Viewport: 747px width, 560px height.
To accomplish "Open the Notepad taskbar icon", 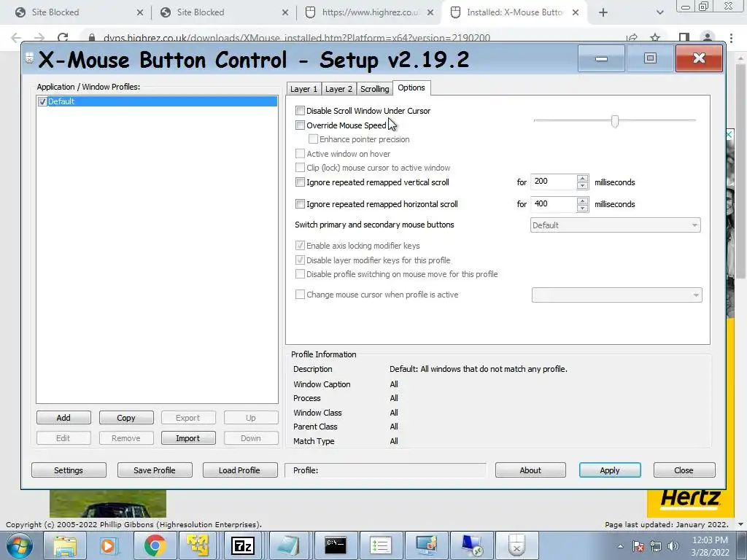I will pyautogui.click(x=289, y=545).
